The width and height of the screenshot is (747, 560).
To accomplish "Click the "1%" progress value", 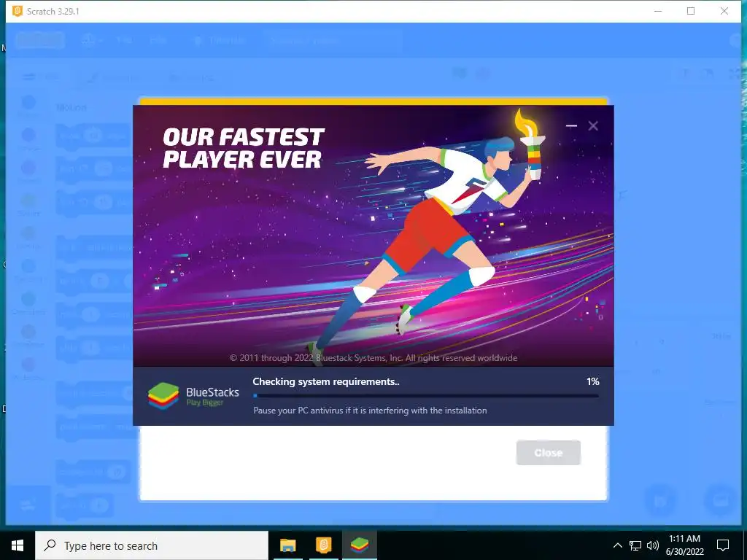I will [592, 381].
